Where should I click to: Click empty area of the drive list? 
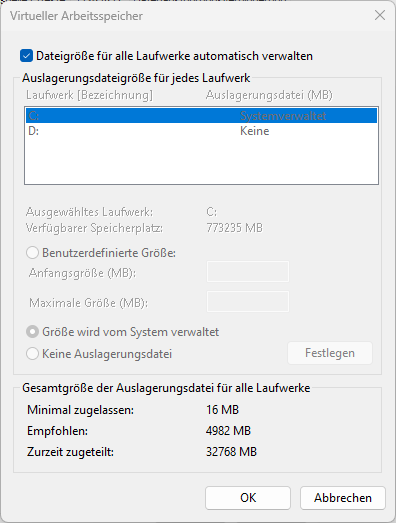202,161
